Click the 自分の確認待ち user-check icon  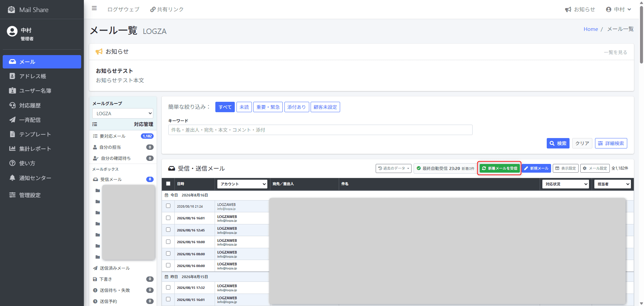tap(96, 158)
